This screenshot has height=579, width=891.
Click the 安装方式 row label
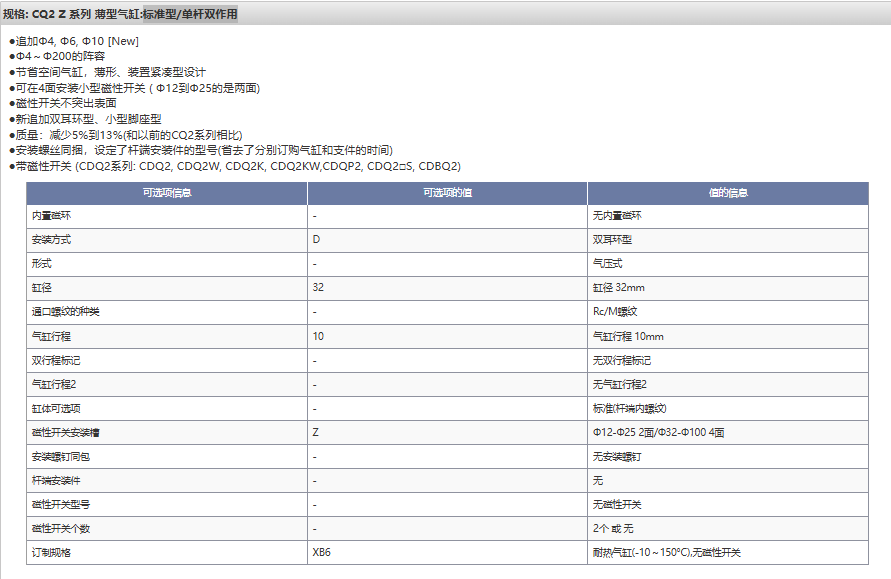(52, 241)
